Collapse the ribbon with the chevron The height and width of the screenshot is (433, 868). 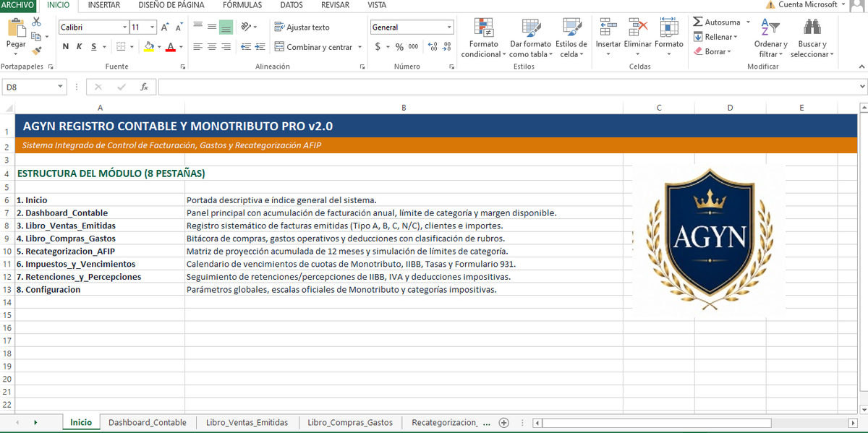[x=861, y=67]
